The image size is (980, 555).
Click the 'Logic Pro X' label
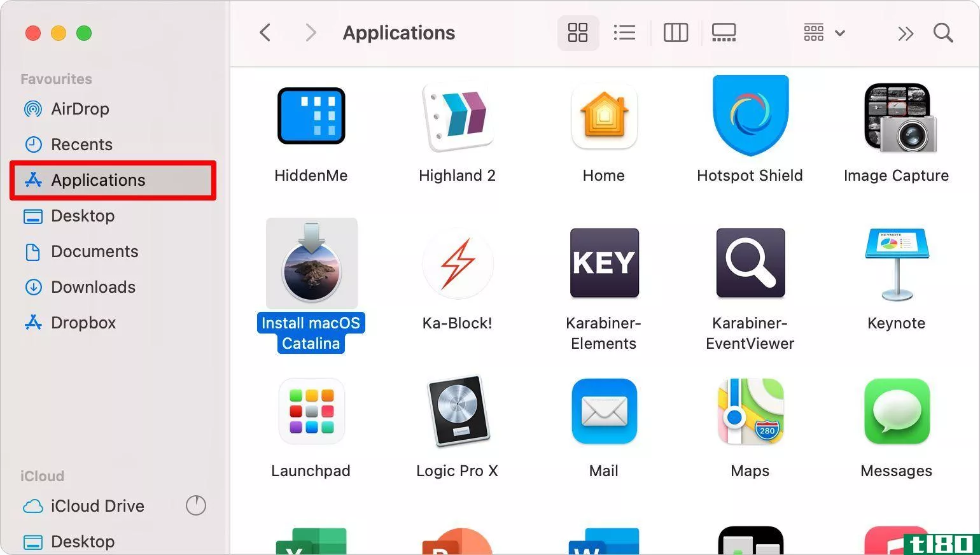pos(457,471)
